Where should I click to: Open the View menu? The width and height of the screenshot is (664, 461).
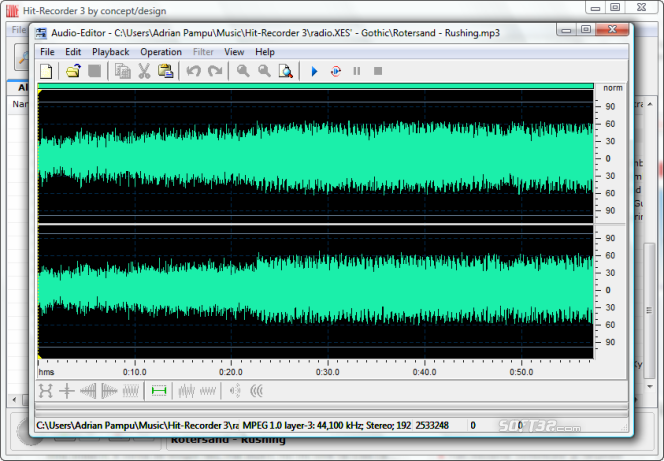[x=234, y=52]
